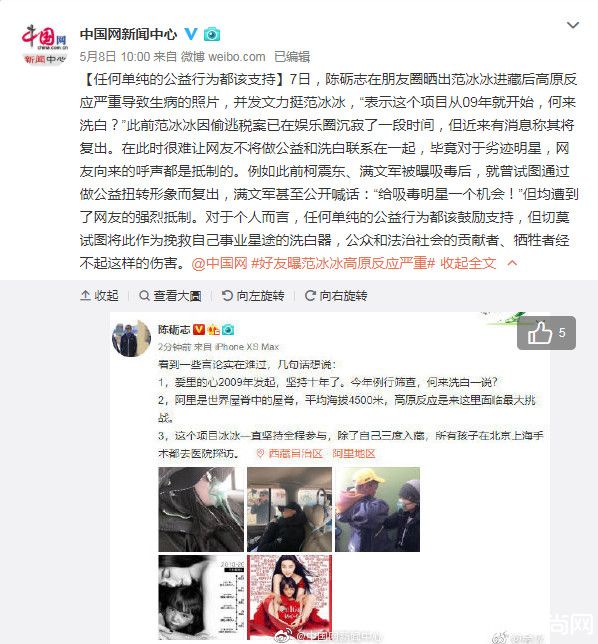Open the car interior photo thumbnail
The image size is (598, 644).
click(x=289, y=509)
